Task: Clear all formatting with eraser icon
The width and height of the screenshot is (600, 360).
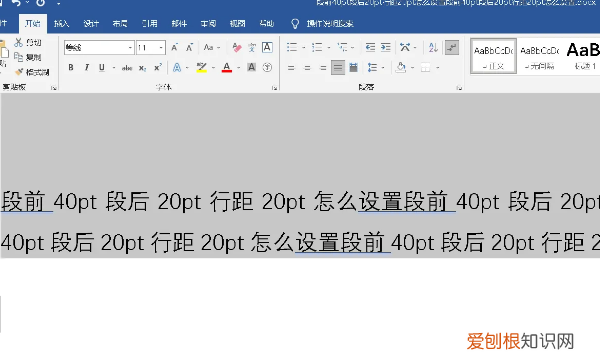Action: point(237,47)
